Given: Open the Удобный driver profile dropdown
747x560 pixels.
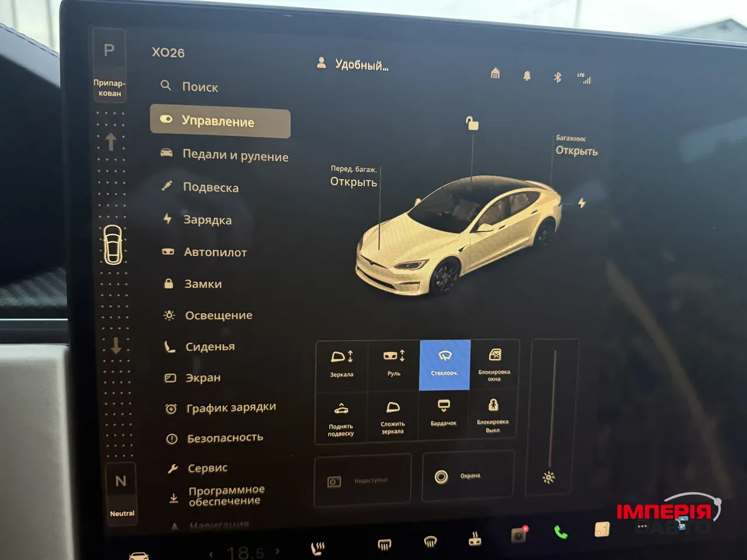Looking at the screenshot, I should click(352, 64).
